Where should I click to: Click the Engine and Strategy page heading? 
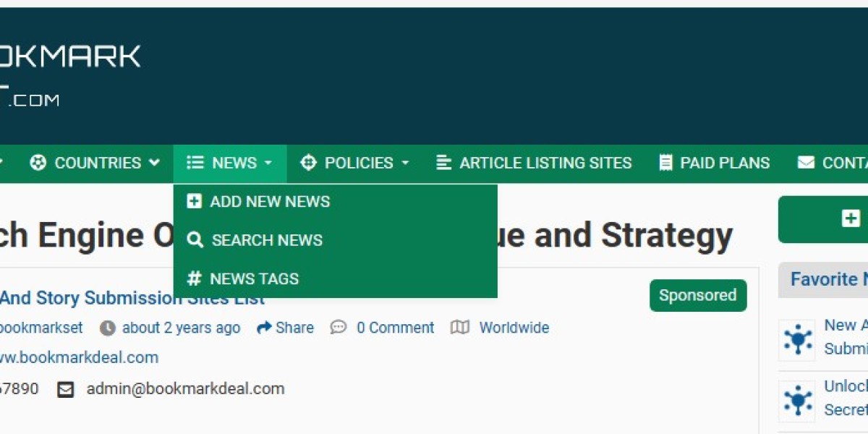click(x=366, y=236)
